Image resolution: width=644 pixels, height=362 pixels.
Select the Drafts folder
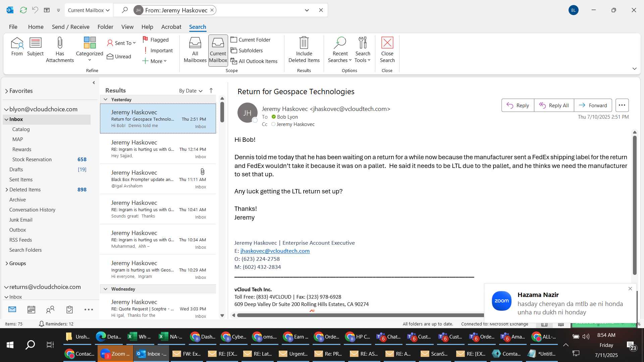16,170
